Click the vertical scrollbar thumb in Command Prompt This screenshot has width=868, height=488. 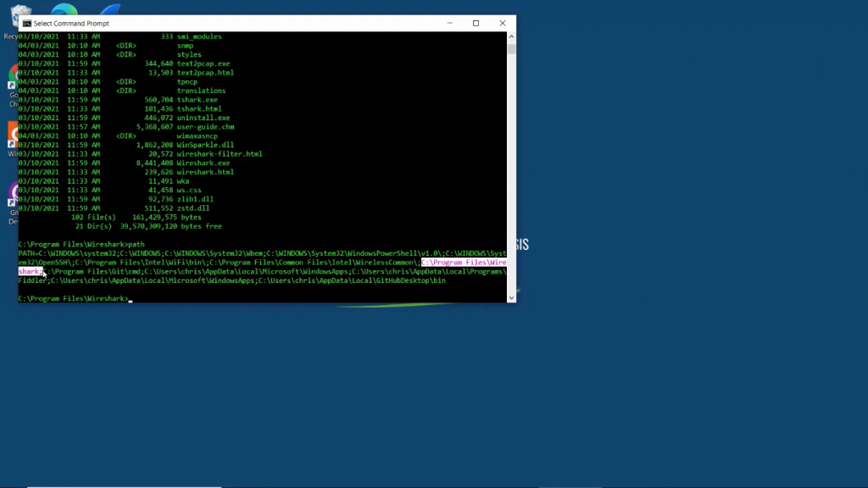[x=511, y=48]
